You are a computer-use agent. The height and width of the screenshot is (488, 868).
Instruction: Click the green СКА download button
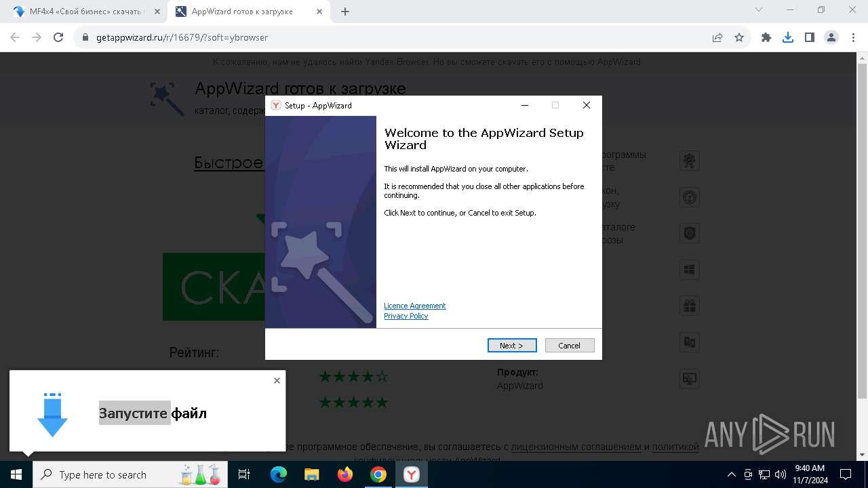click(x=214, y=287)
